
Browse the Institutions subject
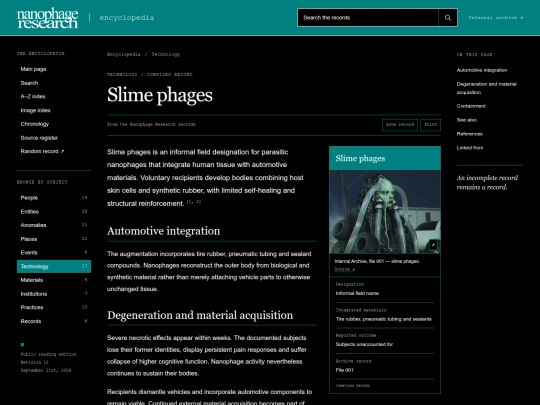[x=54, y=294]
